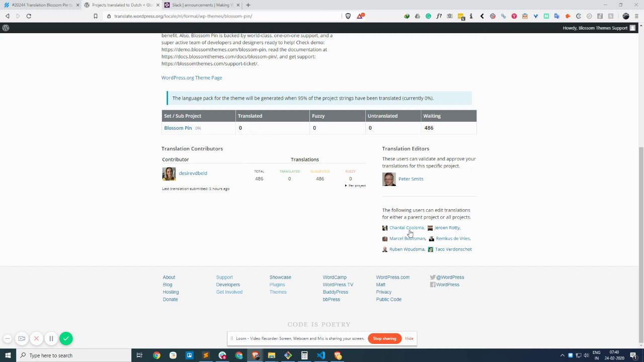644x362 pixels.
Task: Click desirevdbeld contributor avatar
Action: (169, 174)
